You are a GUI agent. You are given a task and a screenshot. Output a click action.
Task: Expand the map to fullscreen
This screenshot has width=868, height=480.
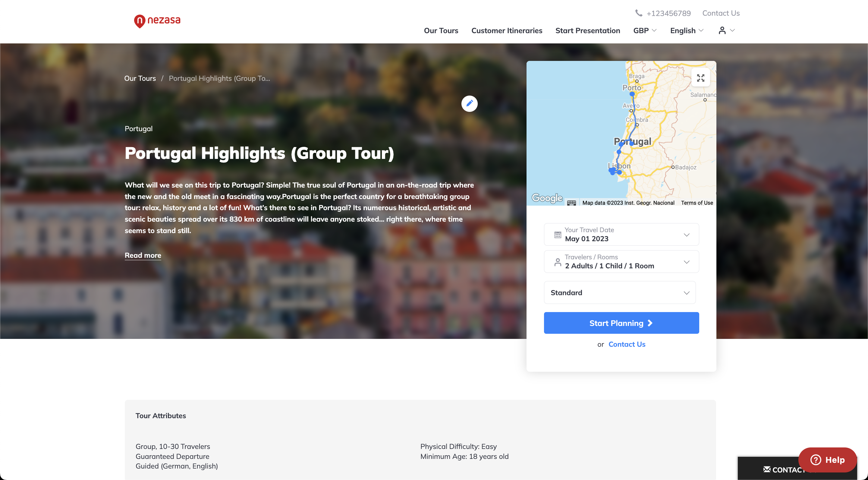coord(700,78)
